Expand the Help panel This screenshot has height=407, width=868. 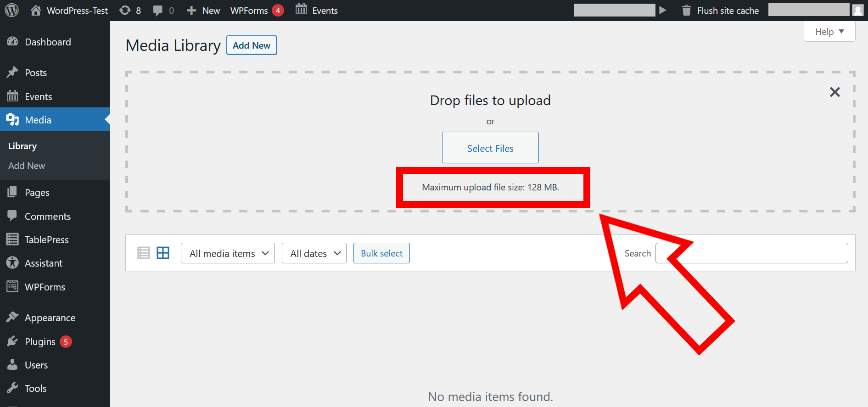point(829,32)
